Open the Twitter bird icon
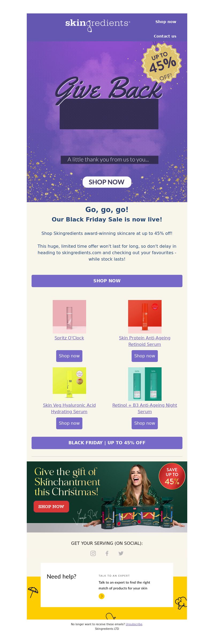 click(x=121, y=553)
